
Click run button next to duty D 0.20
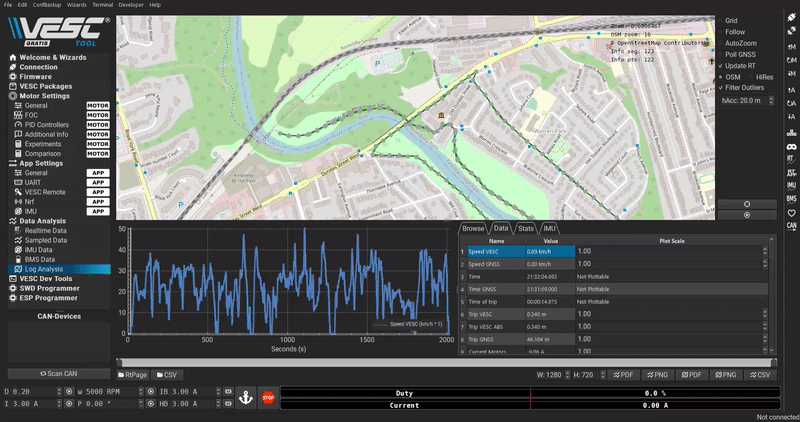pos(69,391)
